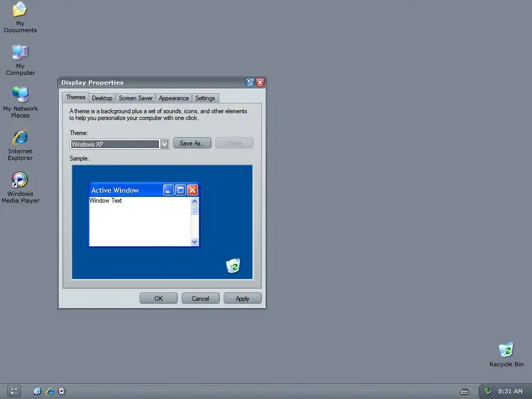Click the Apply button
This screenshot has width=532, height=399.
coord(243,299)
